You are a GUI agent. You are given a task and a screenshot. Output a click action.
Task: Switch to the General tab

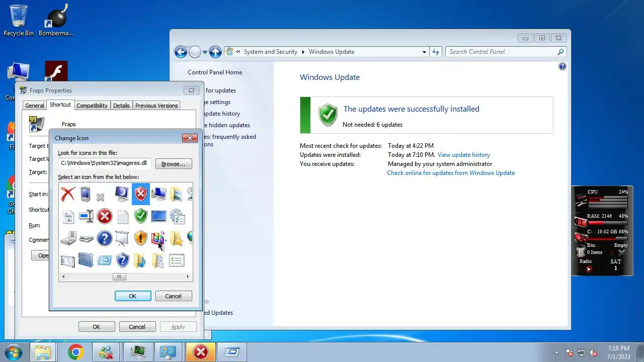[x=35, y=106]
